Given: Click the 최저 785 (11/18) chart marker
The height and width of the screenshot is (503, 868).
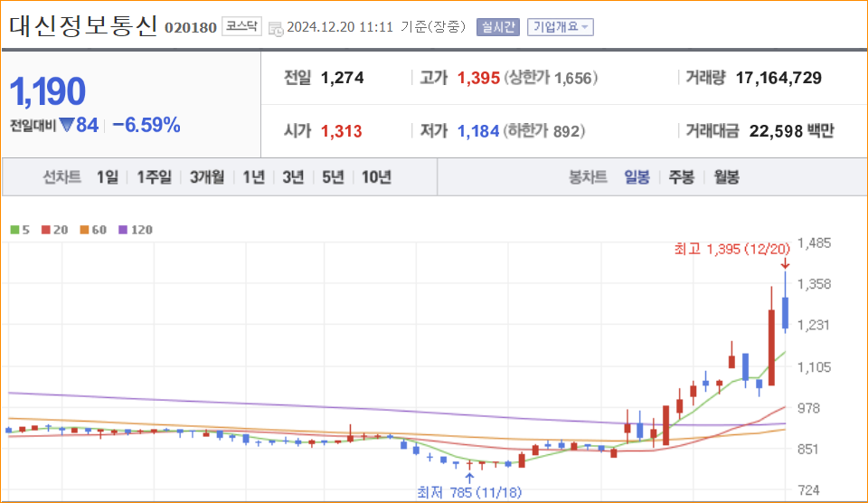Looking at the screenshot, I should 469,492.
